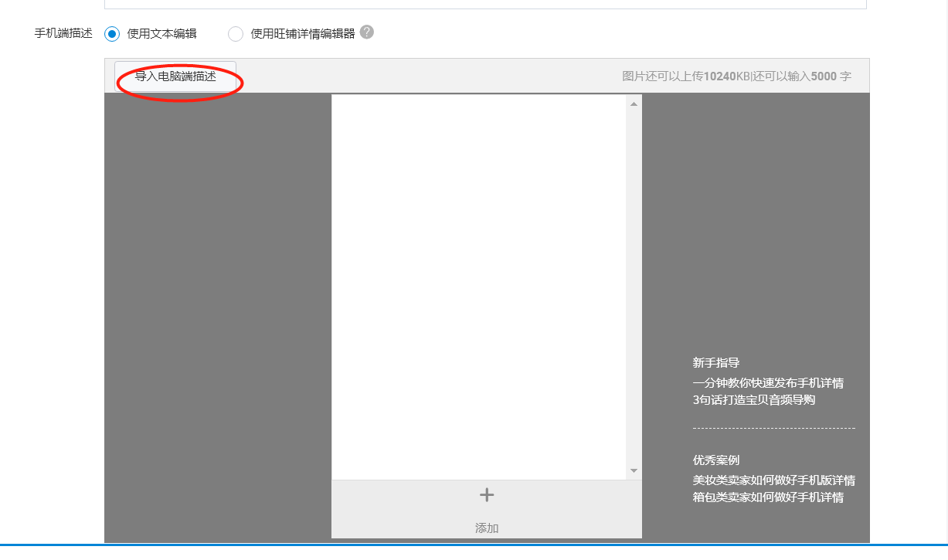This screenshot has height=560, width=948.
Task: Select the 使用文本编辑 radio button
Action: click(113, 34)
